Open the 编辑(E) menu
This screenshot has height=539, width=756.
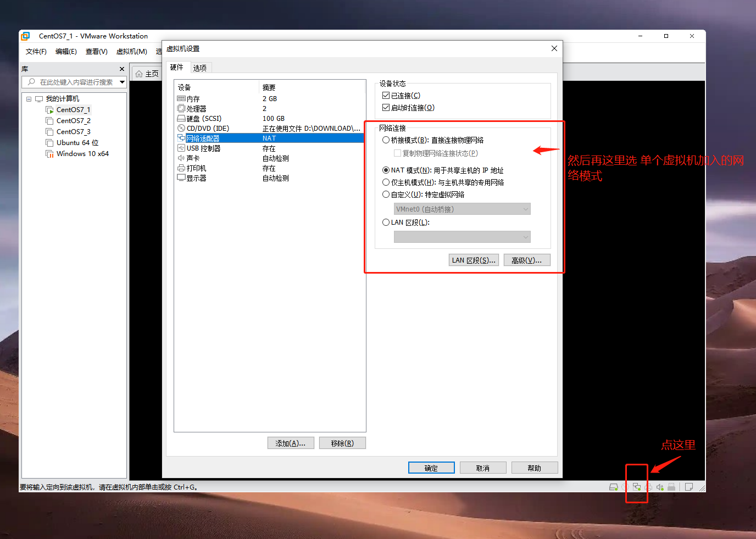(66, 52)
